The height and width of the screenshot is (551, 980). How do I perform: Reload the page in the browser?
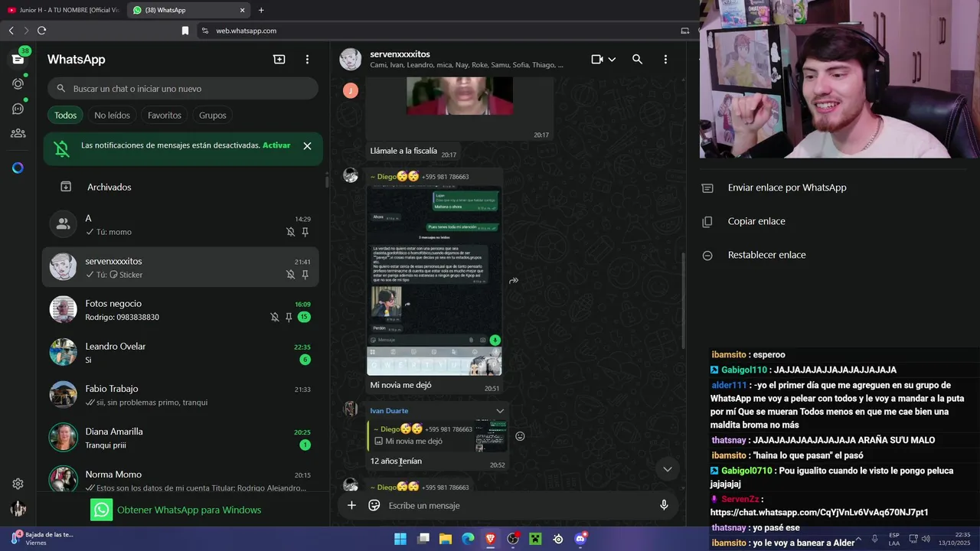point(41,31)
